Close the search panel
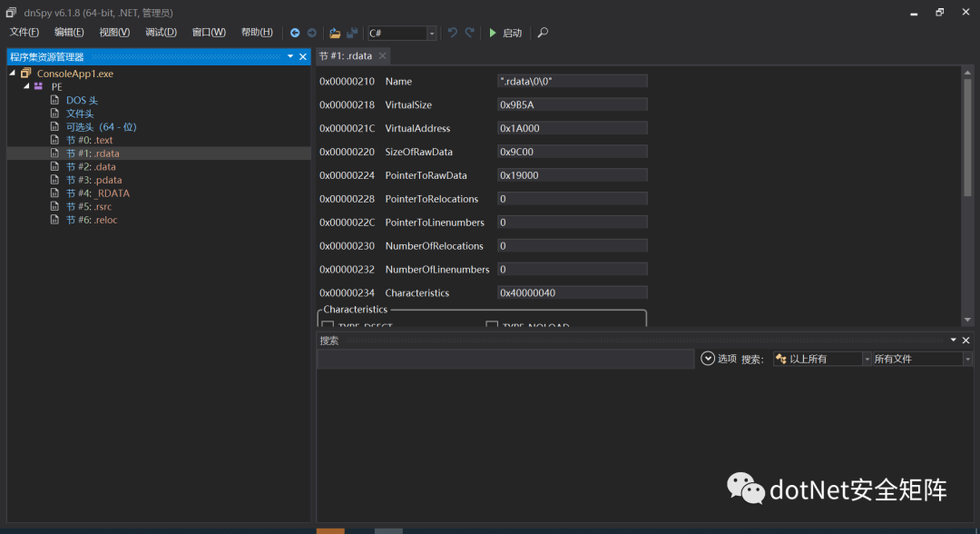Viewport: 980px width, 534px height. 966,340
